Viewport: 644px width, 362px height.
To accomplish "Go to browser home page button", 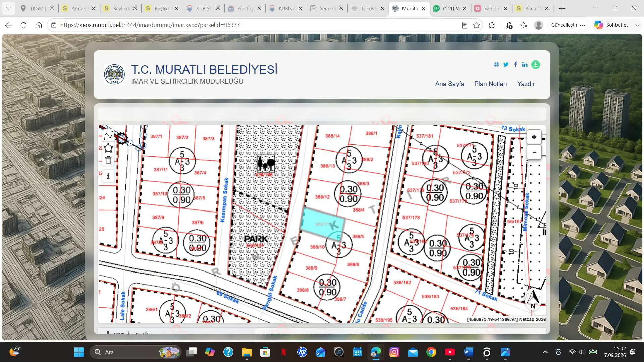I will tap(39, 25).
